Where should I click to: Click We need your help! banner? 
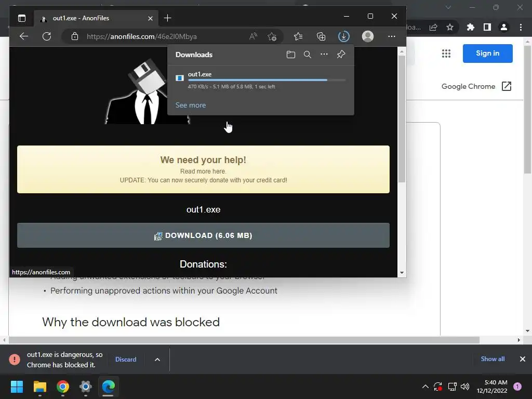coord(203,169)
